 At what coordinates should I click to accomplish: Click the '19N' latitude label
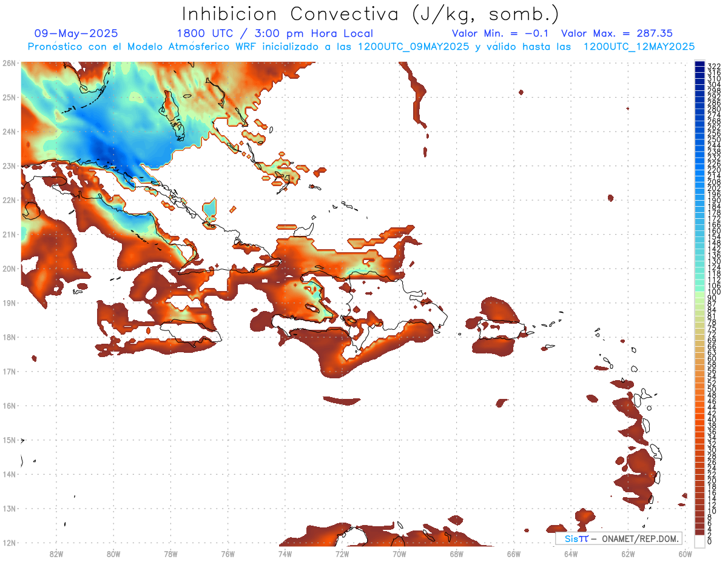click(8, 303)
